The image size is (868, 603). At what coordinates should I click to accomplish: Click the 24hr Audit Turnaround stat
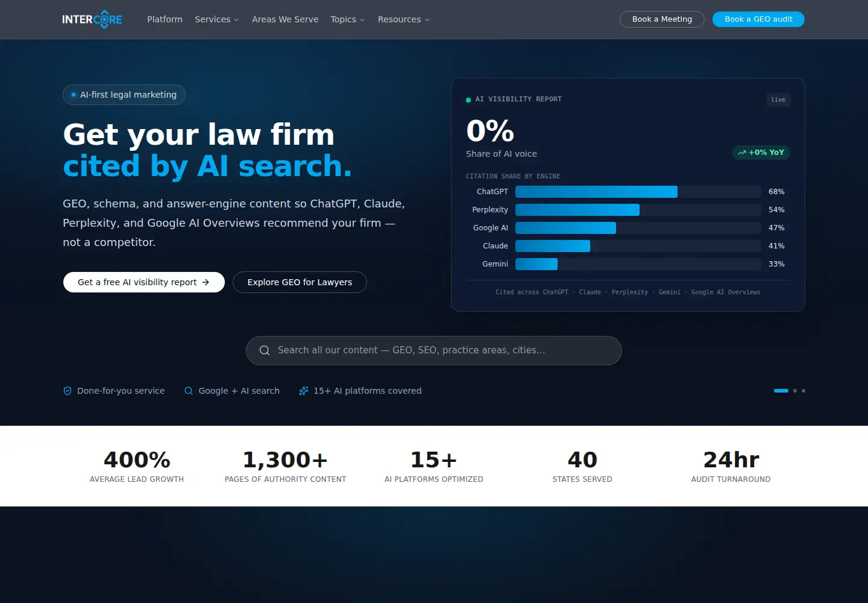tap(731, 466)
